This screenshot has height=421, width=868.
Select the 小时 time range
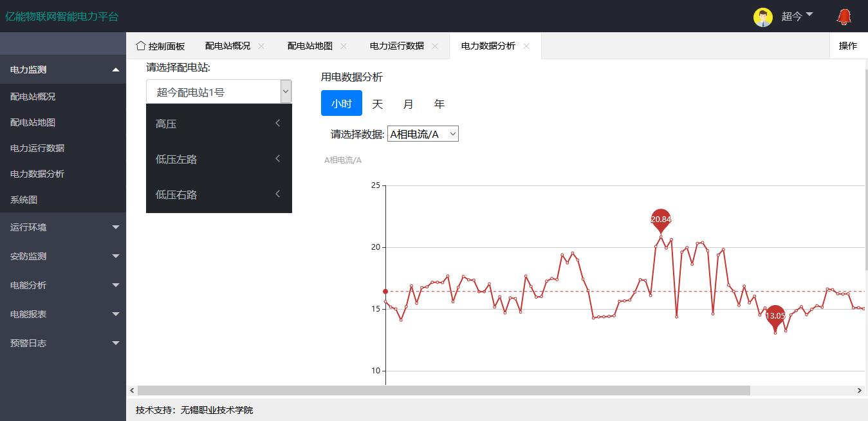click(x=341, y=104)
